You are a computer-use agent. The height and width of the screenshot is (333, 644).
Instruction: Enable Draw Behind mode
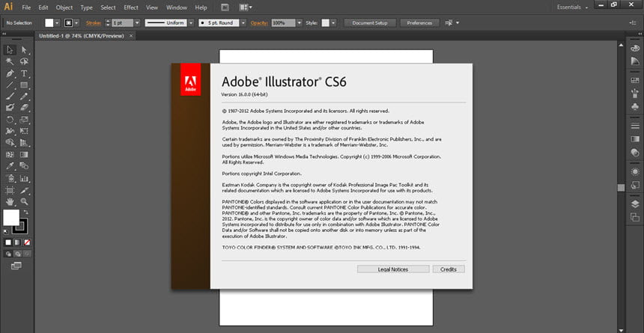(17, 254)
